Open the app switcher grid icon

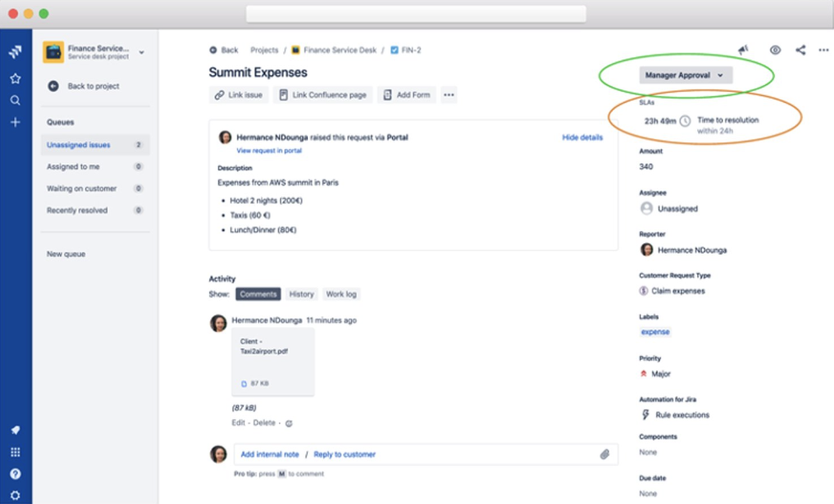(x=15, y=452)
